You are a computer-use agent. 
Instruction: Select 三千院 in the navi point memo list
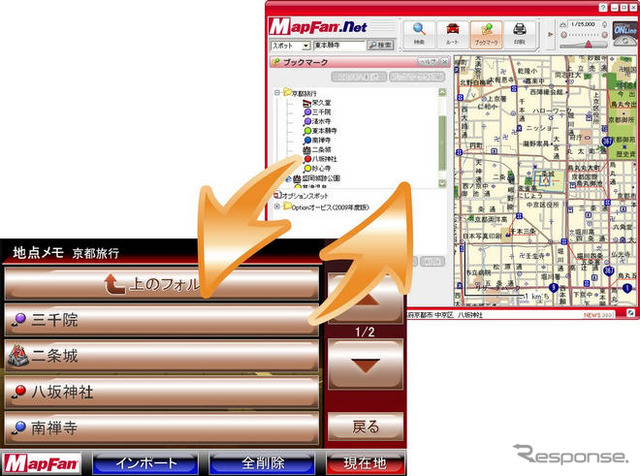pos(162,320)
